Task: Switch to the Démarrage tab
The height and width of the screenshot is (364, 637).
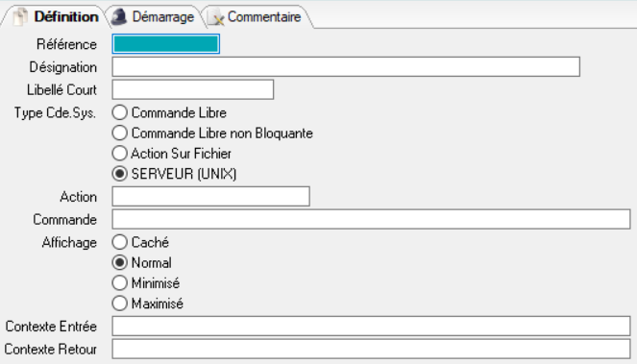Action: (153, 17)
